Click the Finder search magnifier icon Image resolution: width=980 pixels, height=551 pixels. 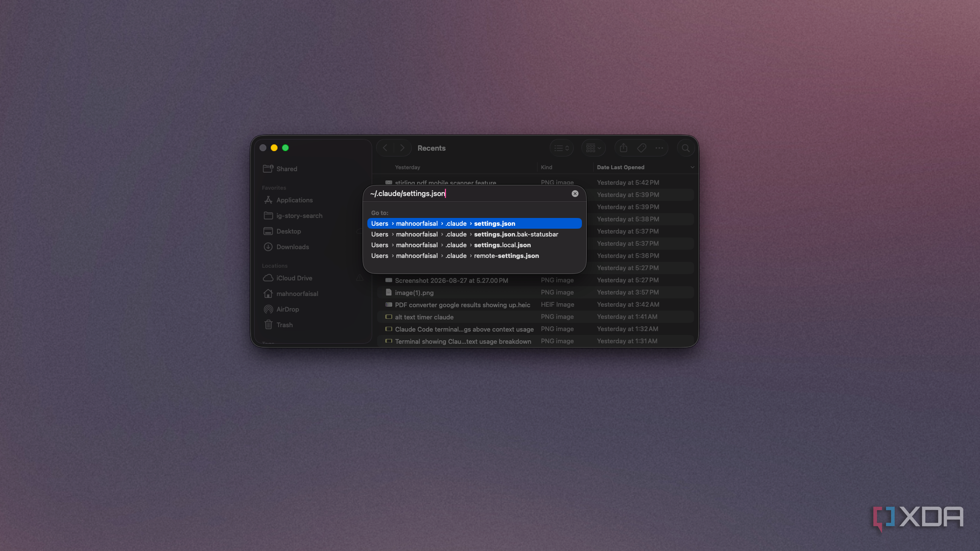click(x=685, y=148)
